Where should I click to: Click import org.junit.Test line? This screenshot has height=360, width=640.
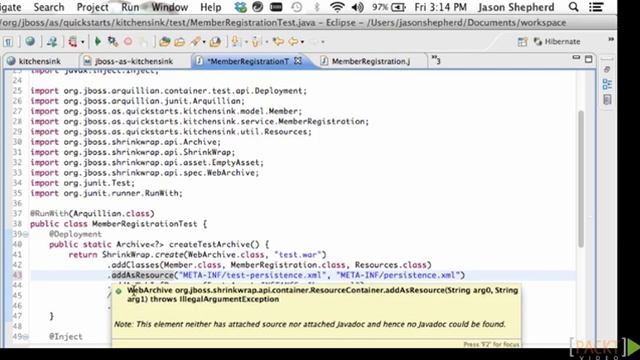tap(82, 183)
